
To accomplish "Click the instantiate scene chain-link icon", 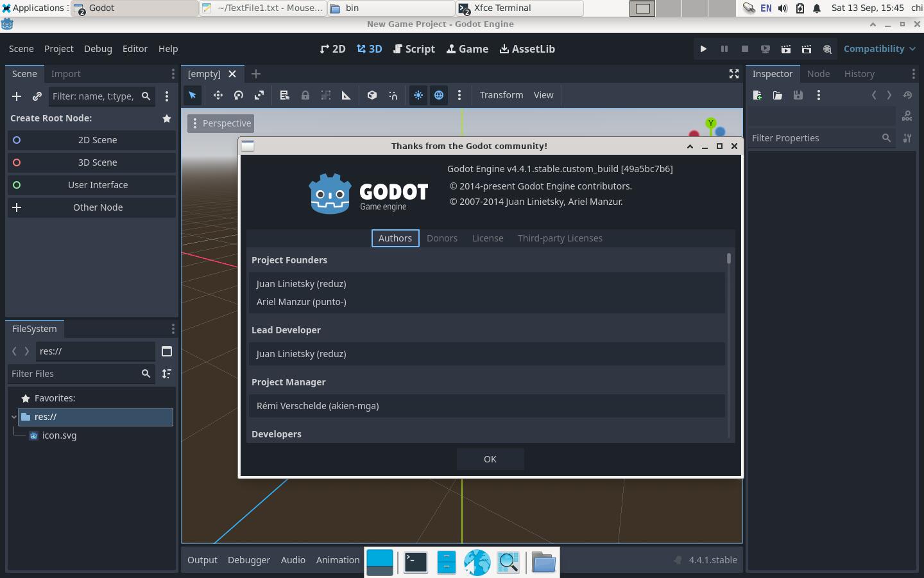I will (x=37, y=96).
